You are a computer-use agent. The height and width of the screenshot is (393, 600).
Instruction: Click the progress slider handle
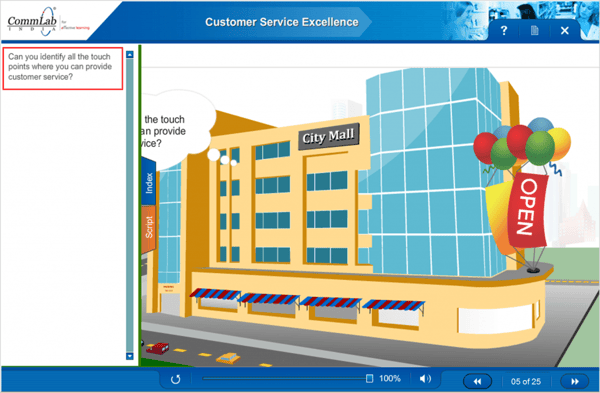click(x=369, y=378)
